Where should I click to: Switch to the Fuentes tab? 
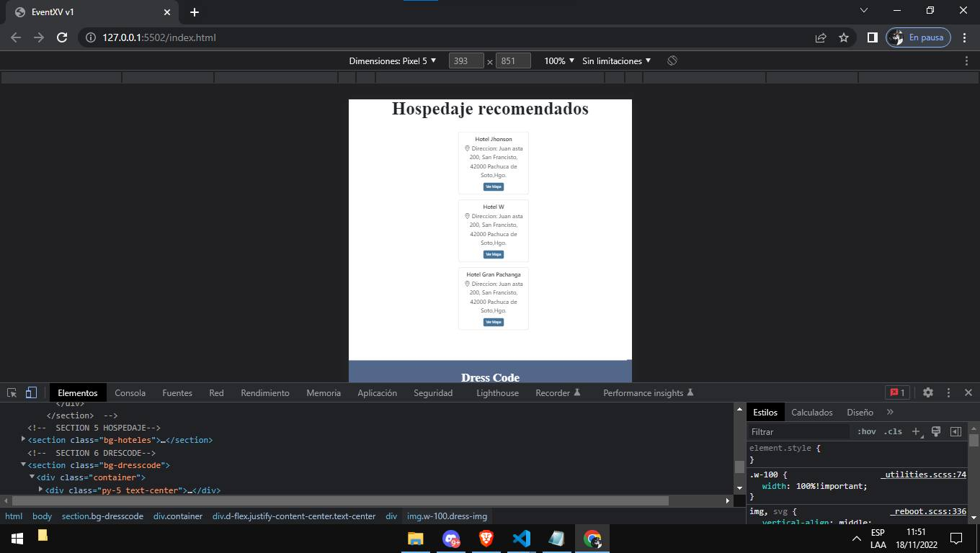(177, 392)
